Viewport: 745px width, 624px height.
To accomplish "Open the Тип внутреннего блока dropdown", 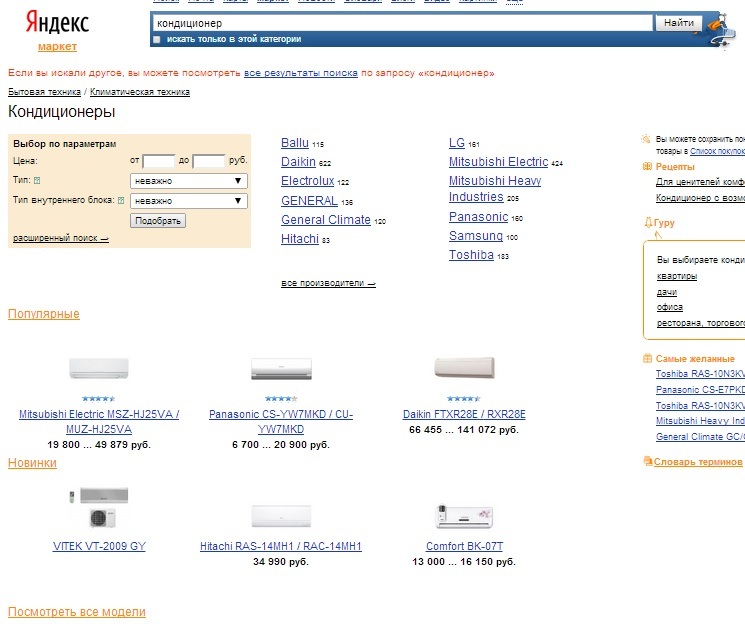I will click(189, 201).
